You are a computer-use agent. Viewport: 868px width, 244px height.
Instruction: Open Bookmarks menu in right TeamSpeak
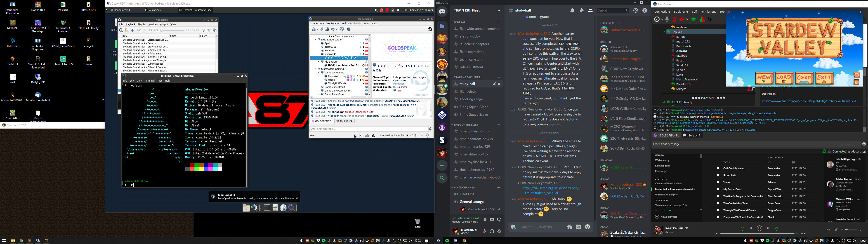pos(681,12)
